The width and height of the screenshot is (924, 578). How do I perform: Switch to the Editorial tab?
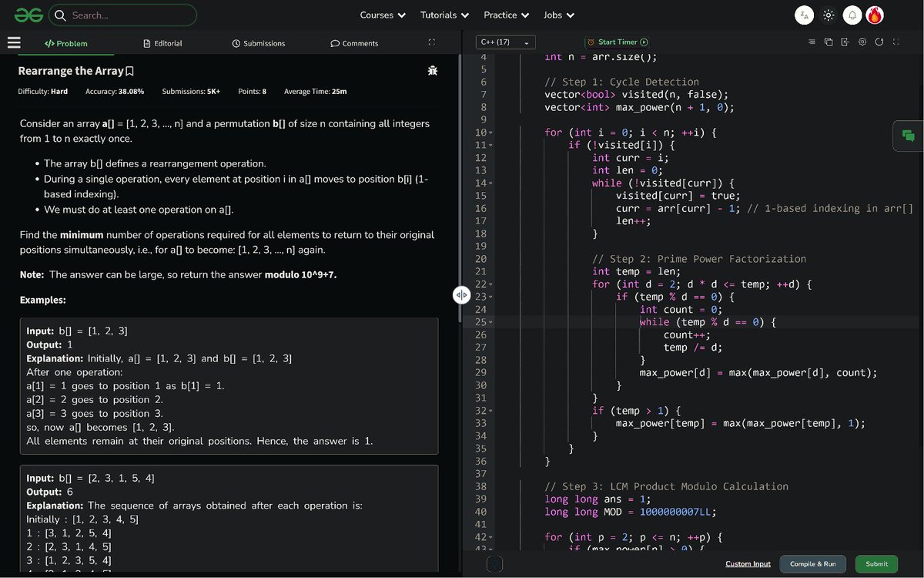point(162,44)
